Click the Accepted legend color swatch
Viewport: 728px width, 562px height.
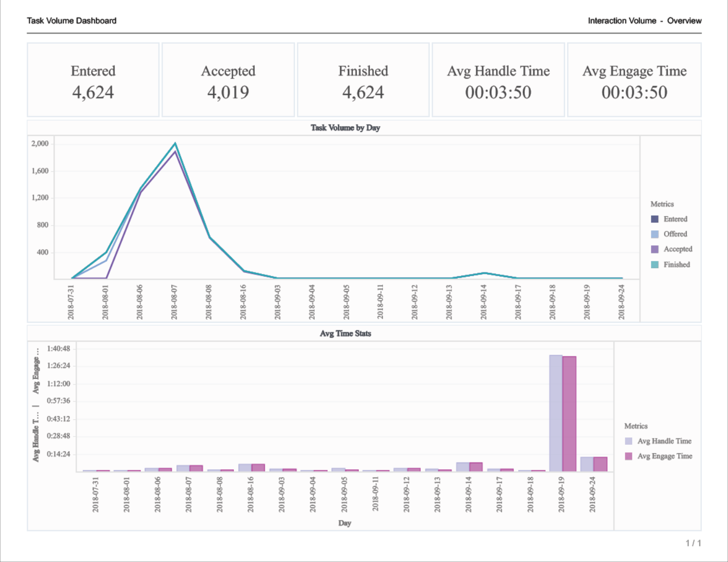pyautogui.click(x=655, y=249)
